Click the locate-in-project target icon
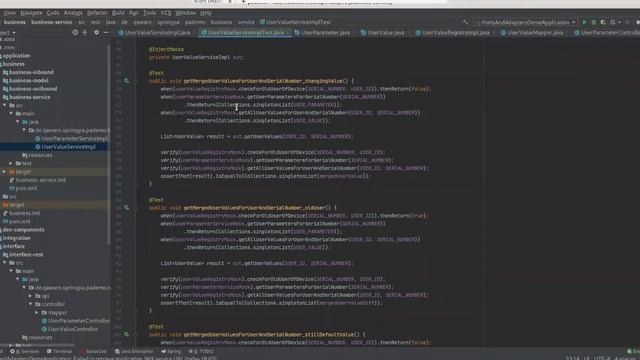The image size is (640, 360). coord(75,32)
